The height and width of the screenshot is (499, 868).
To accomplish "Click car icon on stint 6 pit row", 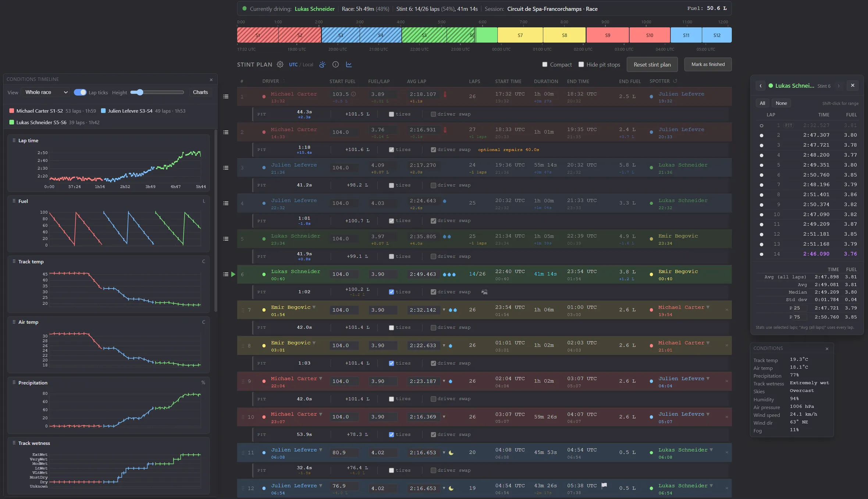I will (x=484, y=292).
